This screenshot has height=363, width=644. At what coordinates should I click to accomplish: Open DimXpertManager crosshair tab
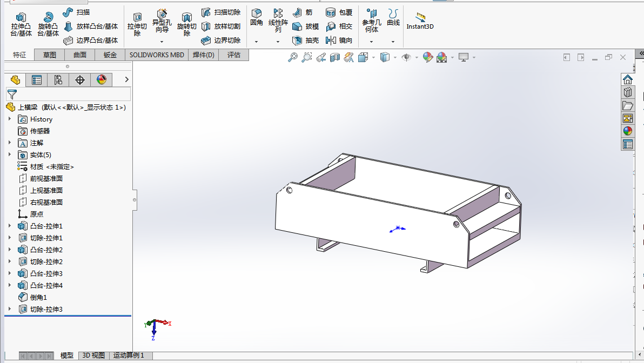point(79,79)
